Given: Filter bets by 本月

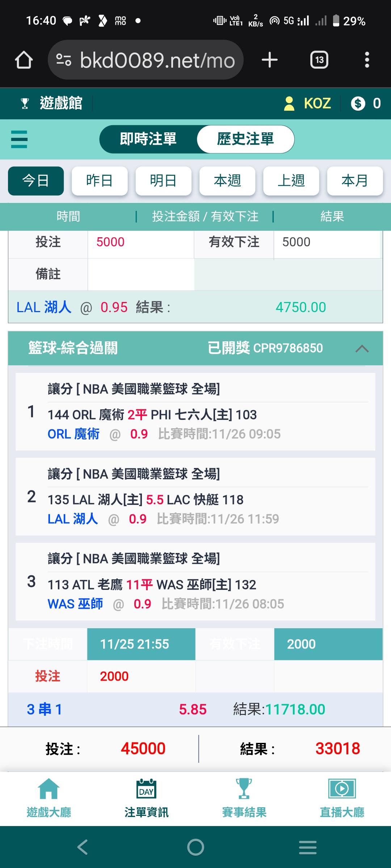Looking at the screenshot, I should [x=355, y=181].
